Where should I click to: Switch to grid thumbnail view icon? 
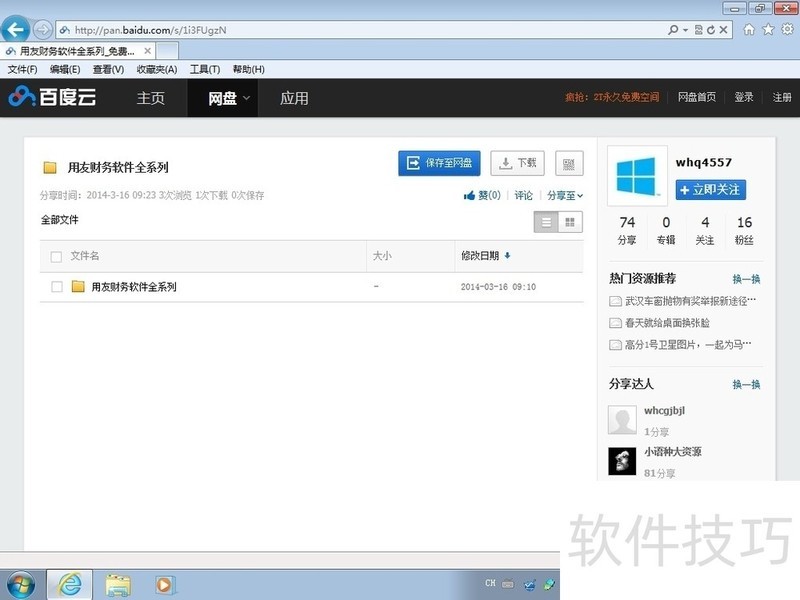click(x=570, y=222)
